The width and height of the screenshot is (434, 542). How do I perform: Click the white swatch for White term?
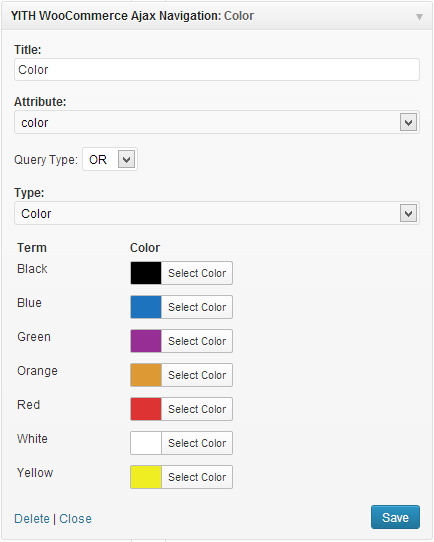[146, 443]
